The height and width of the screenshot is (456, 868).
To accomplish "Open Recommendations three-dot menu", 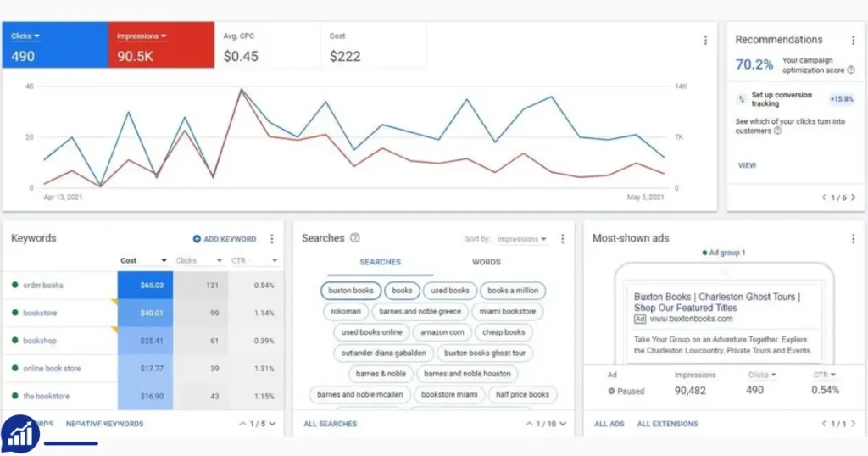I will point(853,40).
